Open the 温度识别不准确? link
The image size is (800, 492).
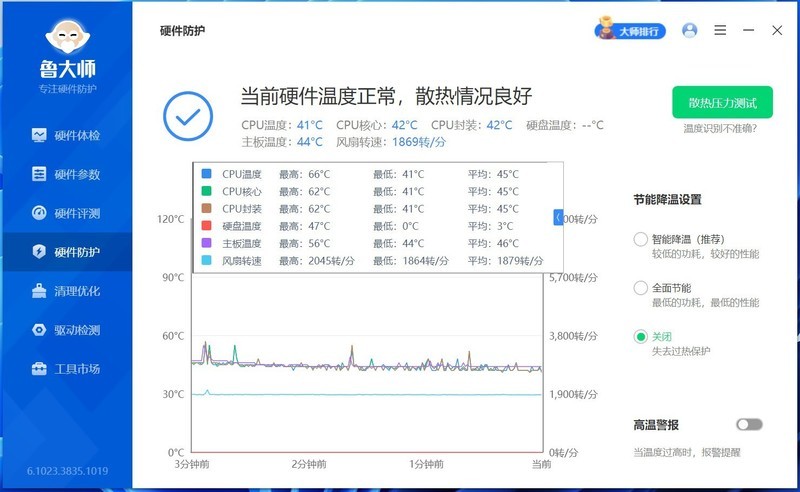pos(720,129)
